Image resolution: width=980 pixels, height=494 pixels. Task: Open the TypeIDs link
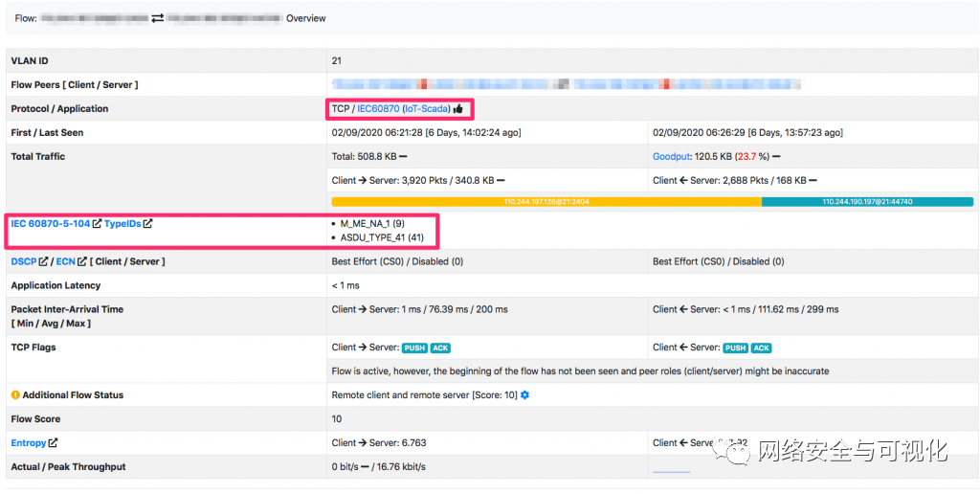click(122, 224)
